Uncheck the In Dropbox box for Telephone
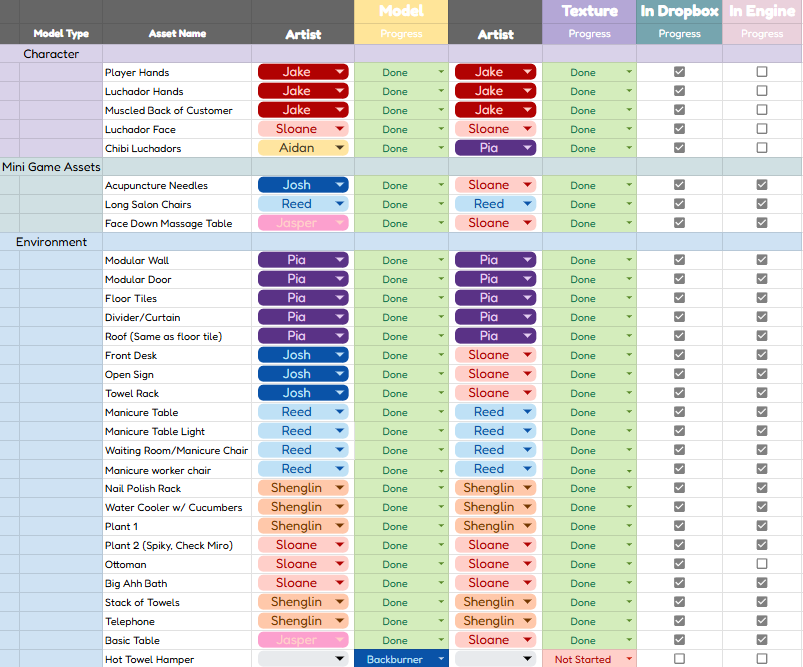Screen dimensions: 803x667 (679, 621)
